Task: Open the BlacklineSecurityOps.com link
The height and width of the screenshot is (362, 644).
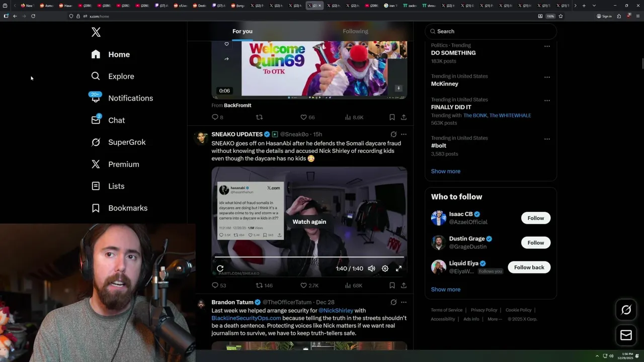Action: tap(247, 318)
